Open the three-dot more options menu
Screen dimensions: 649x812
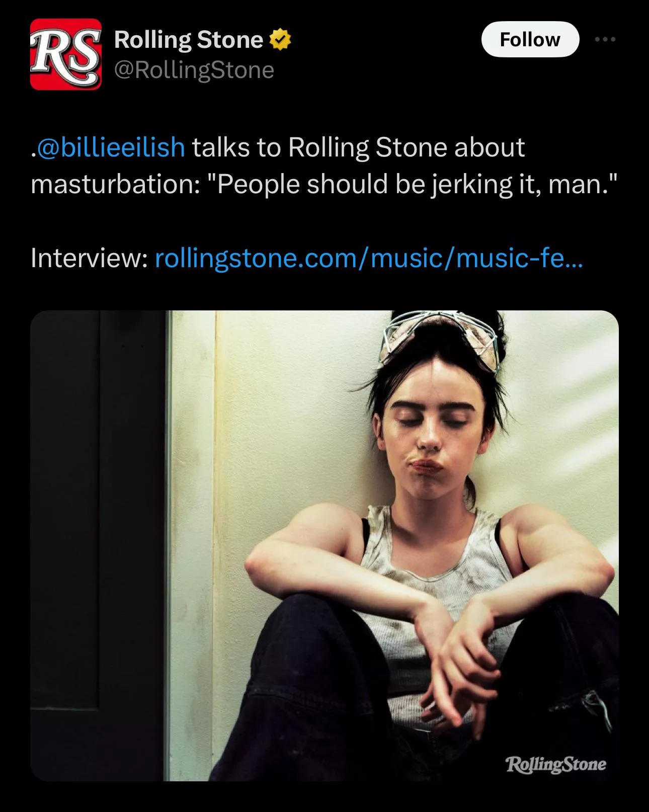605,39
